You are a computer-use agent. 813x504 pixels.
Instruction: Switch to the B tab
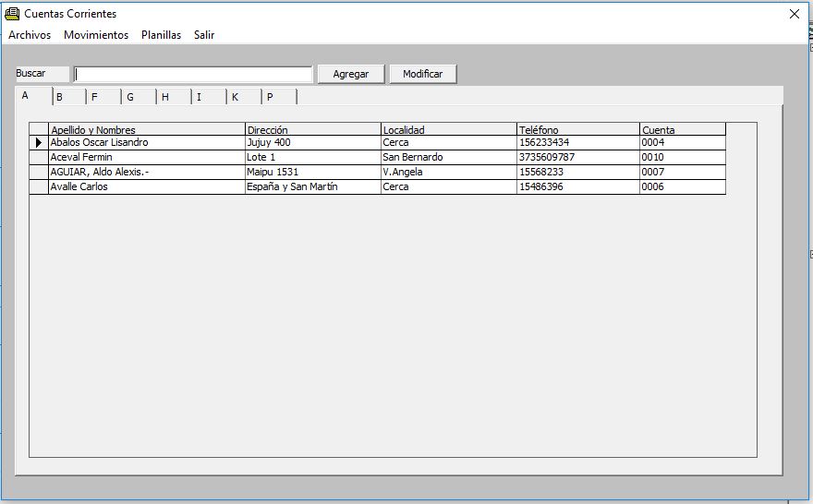point(67,97)
